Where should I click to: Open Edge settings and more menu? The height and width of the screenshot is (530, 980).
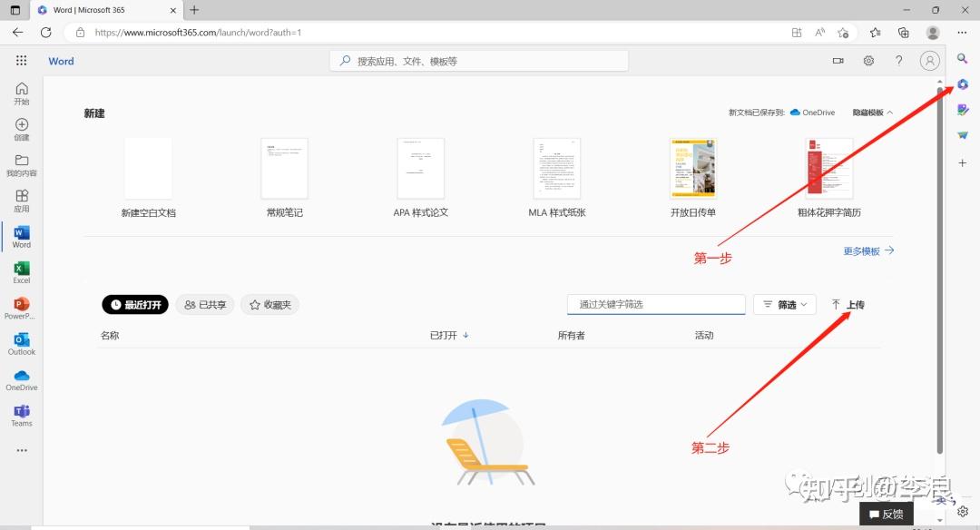coord(962,33)
